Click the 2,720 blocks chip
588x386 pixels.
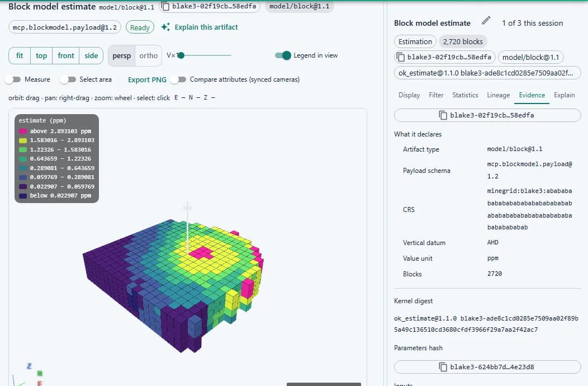463,42
